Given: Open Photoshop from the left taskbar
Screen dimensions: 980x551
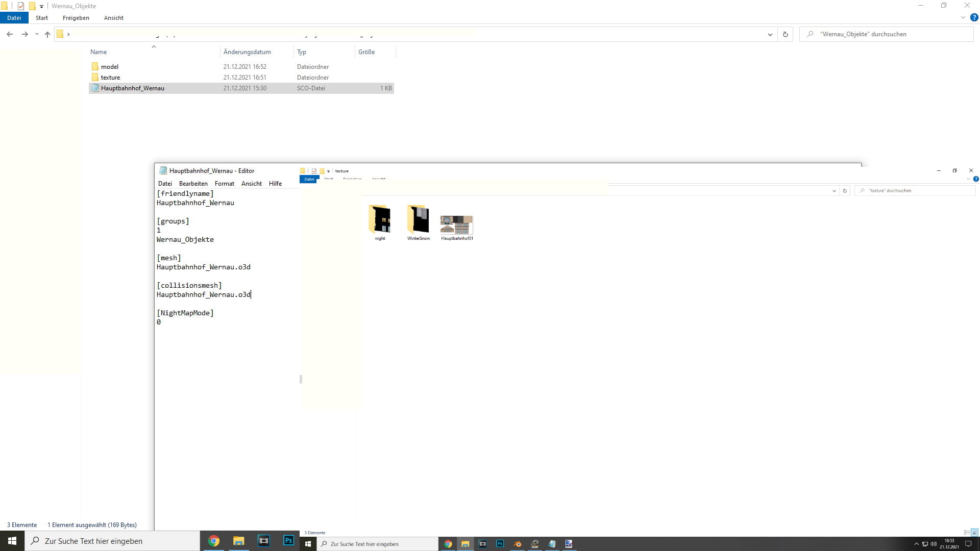Looking at the screenshot, I should (288, 540).
